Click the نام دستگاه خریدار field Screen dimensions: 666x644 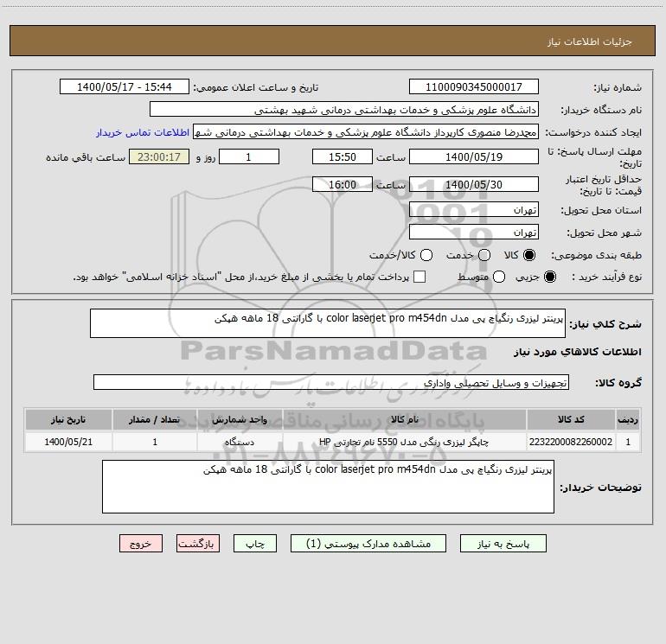(x=344, y=110)
